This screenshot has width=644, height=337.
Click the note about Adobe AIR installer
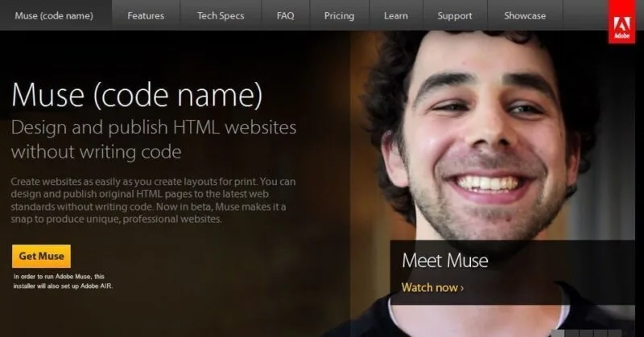pyautogui.click(x=63, y=282)
